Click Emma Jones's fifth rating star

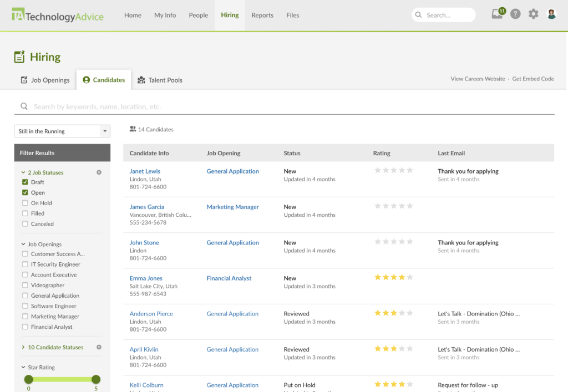click(x=410, y=277)
